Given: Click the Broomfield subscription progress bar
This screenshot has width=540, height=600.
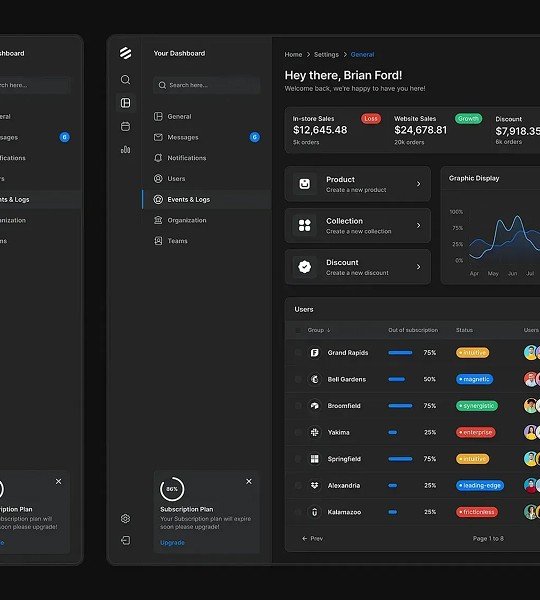Looking at the screenshot, I should pos(400,406).
